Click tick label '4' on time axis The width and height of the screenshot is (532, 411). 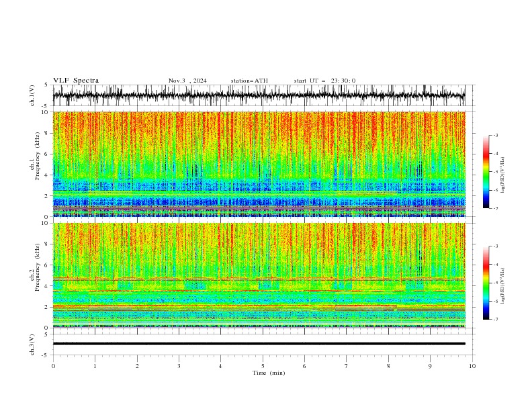coord(220,366)
